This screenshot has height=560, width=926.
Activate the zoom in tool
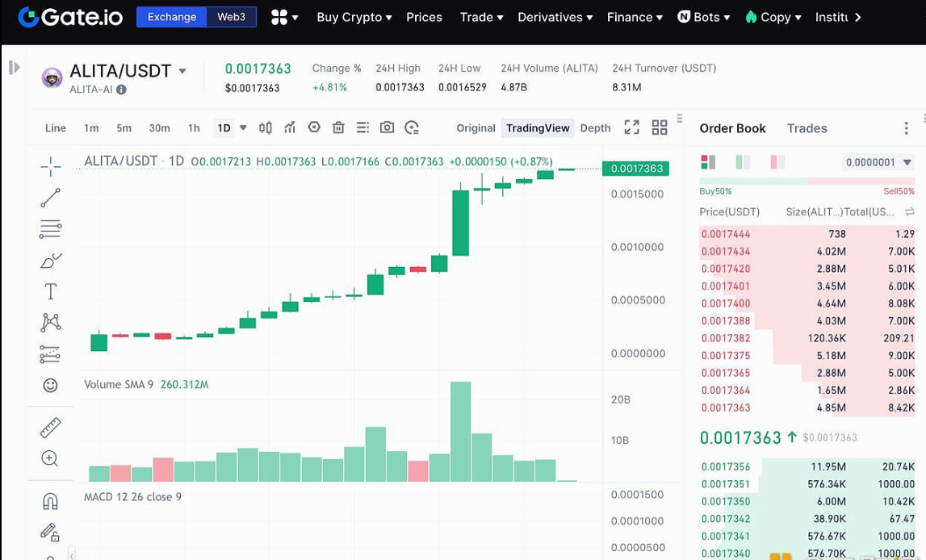click(50, 458)
